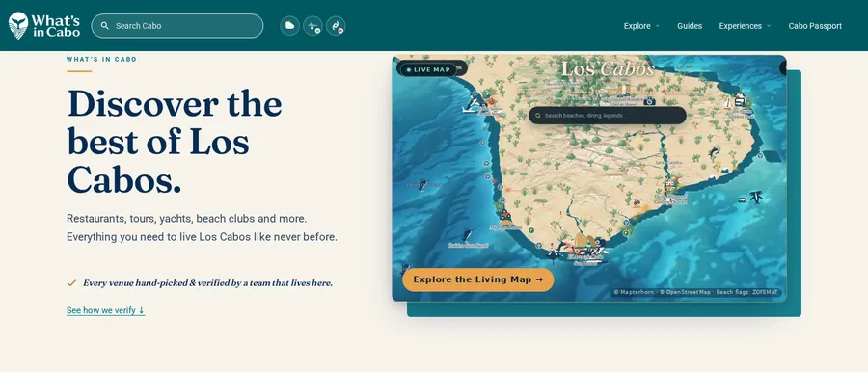
Task: Click the leaping orca icon on east side
Action: [x=714, y=151]
